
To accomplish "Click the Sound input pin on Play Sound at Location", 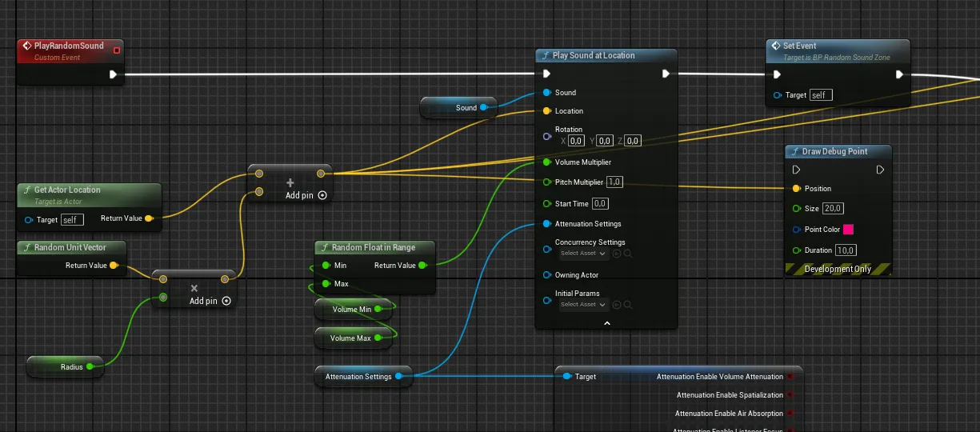I will pyautogui.click(x=546, y=93).
